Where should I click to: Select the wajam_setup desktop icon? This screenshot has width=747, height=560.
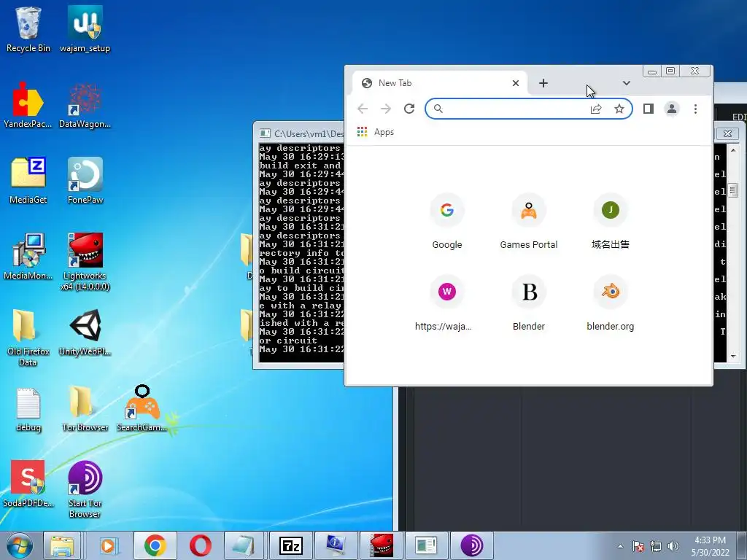point(85,29)
